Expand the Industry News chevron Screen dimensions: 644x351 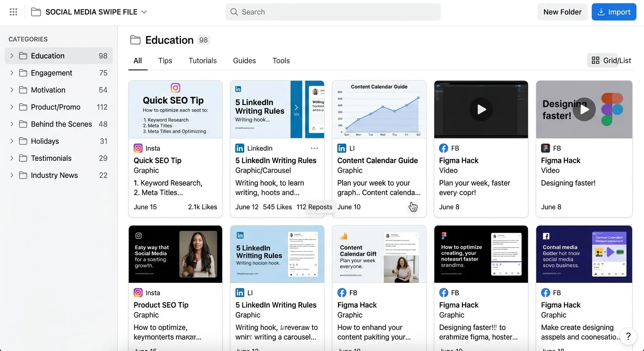coord(12,175)
